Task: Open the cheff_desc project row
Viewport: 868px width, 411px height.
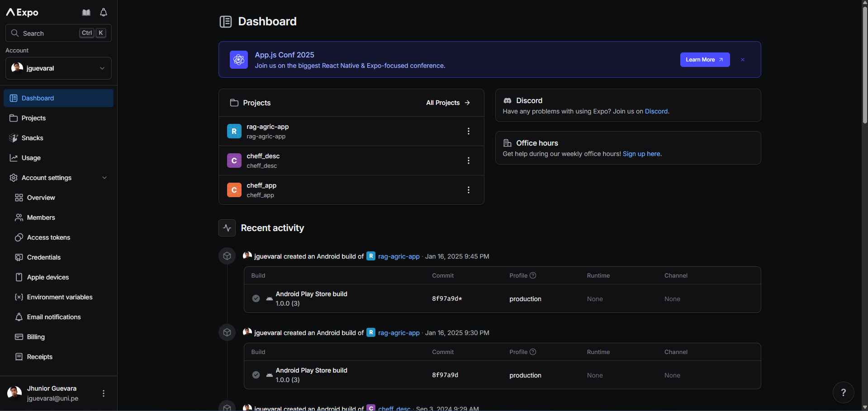Action: (351, 161)
